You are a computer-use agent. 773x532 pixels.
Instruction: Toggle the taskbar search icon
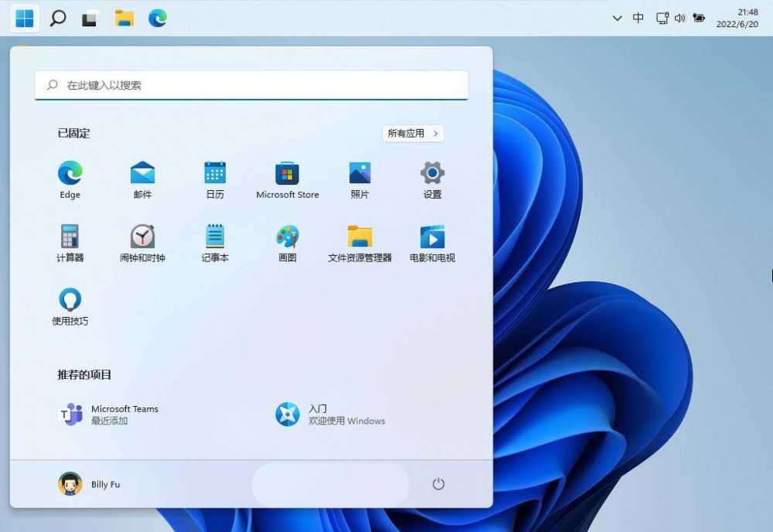coord(58,18)
